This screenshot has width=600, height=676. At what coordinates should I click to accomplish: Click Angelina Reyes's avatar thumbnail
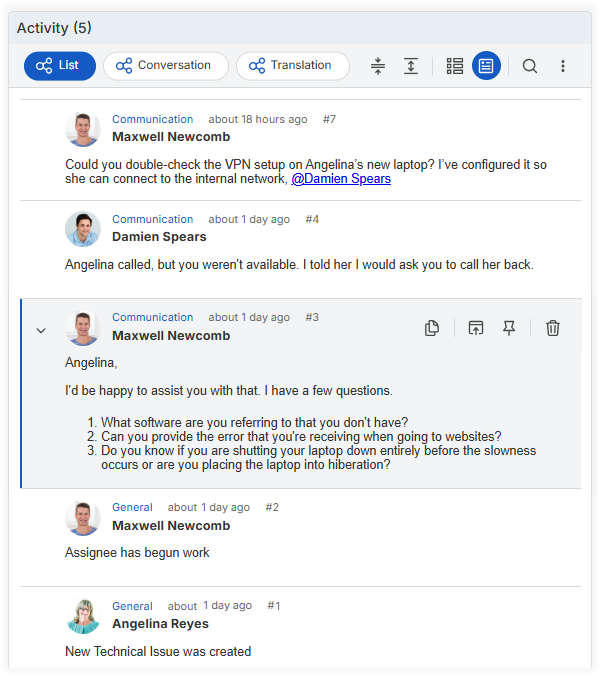pyautogui.click(x=83, y=616)
